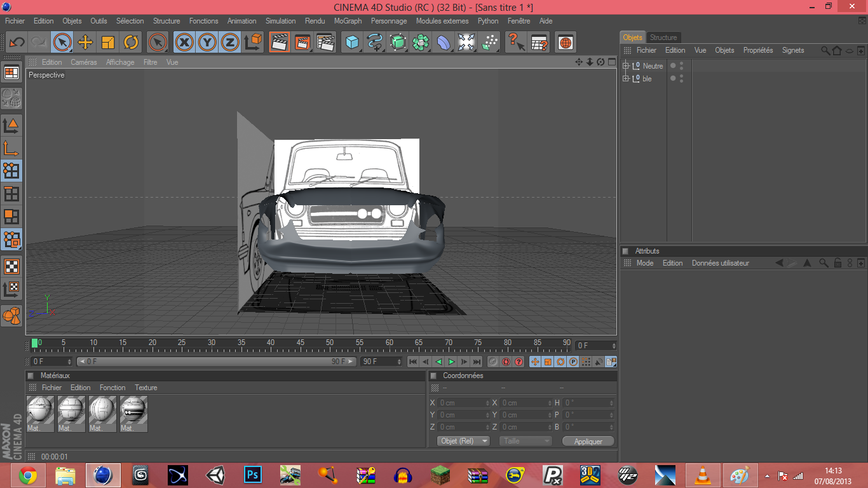The image size is (868, 488).
Task: Open the particle emitter toolbar icon
Action: click(x=489, y=43)
